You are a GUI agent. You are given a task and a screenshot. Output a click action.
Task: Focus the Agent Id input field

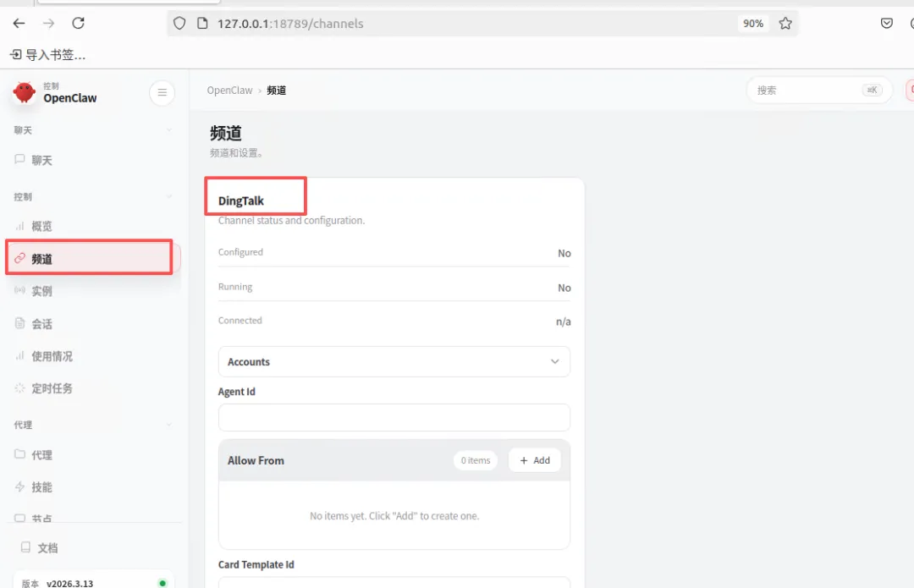point(394,417)
